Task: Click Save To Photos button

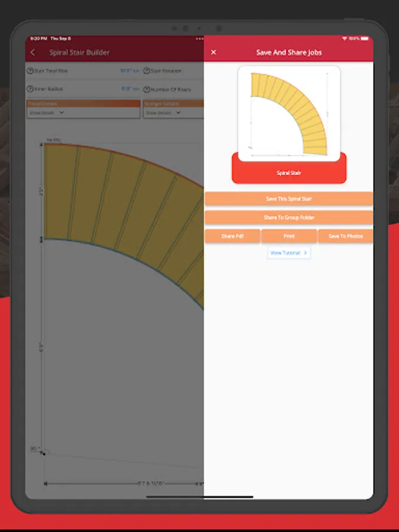Action: click(x=345, y=236)
